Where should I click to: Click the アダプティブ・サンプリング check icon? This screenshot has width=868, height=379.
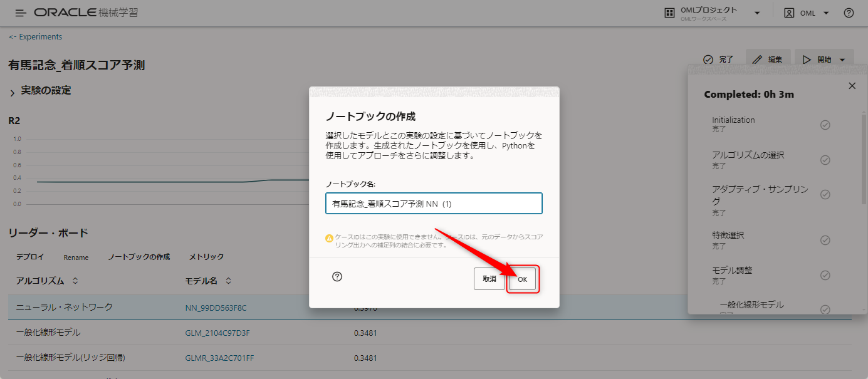pos(825,195)
